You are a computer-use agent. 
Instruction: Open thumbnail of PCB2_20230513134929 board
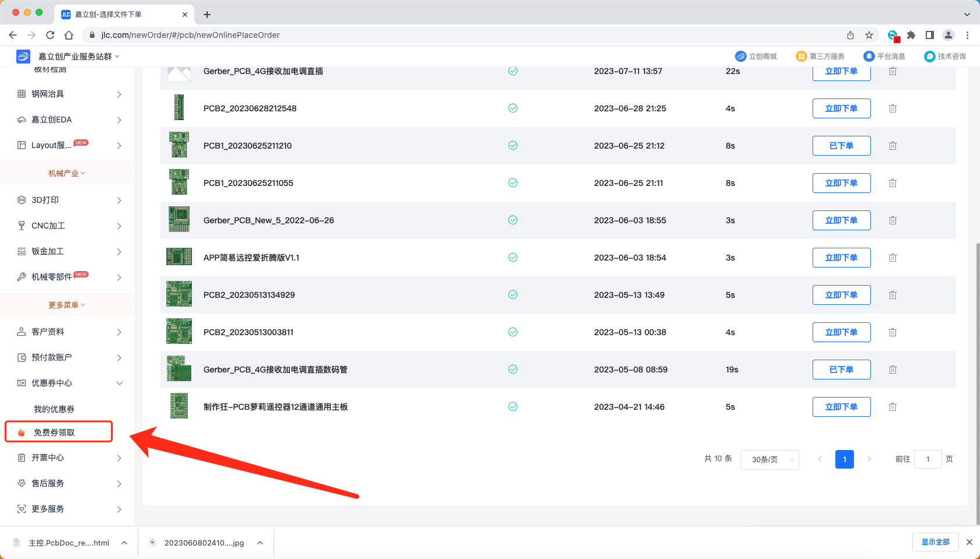pyautogui.click(x=179, y=294)
